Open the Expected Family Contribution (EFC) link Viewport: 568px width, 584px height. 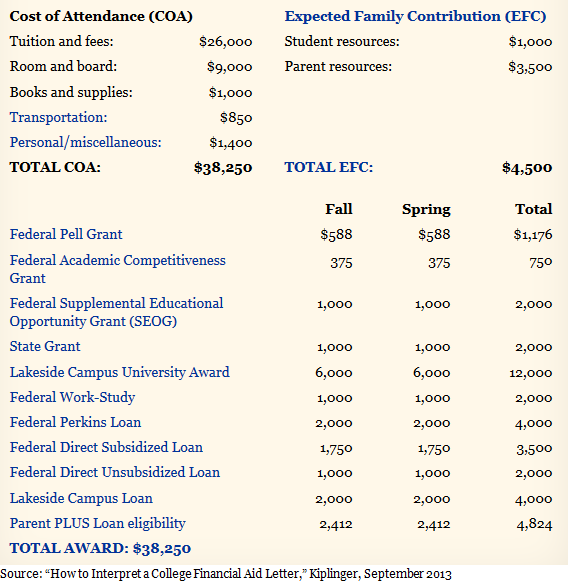[415, 16]
